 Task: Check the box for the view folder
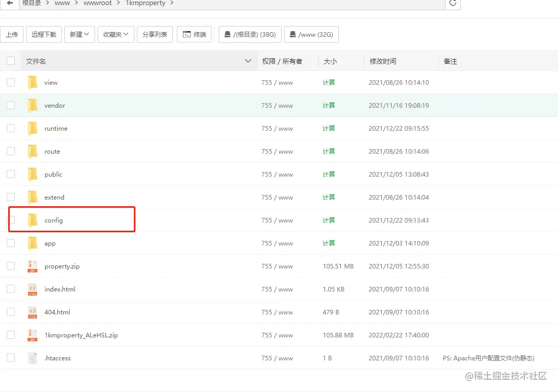[11, 82]
